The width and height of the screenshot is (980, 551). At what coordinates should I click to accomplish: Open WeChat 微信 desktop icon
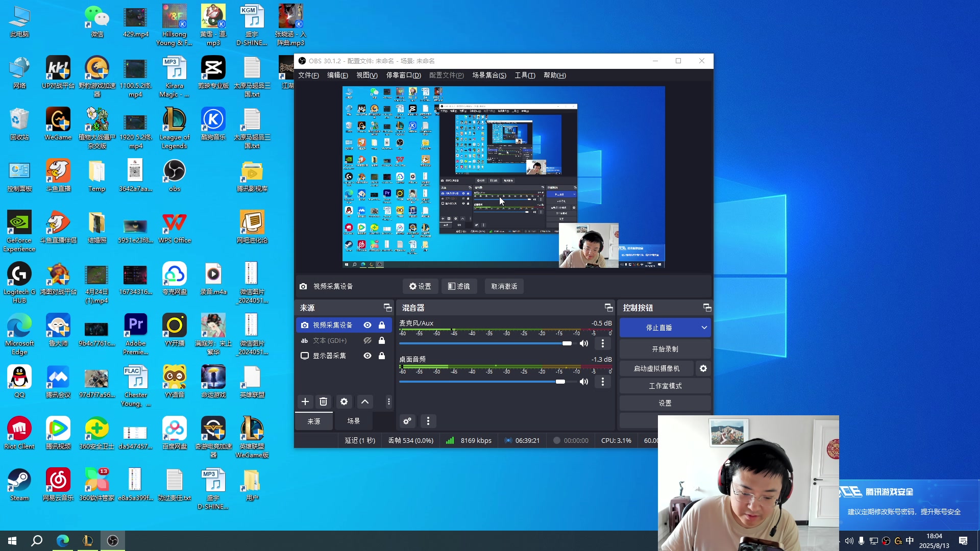point(96,21)
